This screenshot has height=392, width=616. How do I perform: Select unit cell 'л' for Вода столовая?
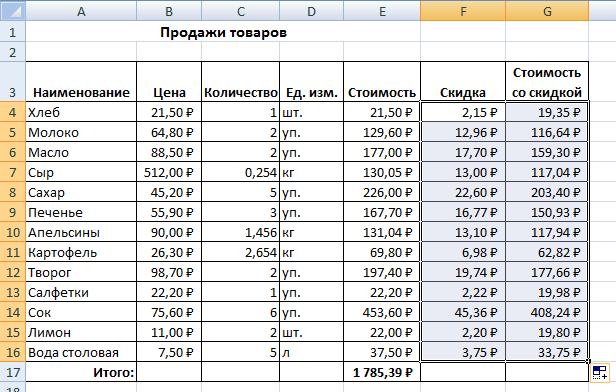(x=312, y=352)
